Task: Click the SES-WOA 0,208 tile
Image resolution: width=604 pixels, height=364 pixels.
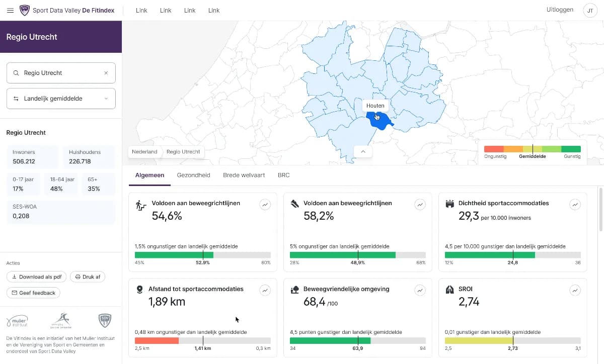Action: [61, 212]
